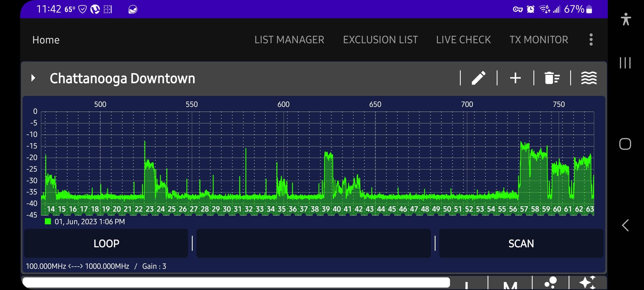The height and width of the screenshot is (290, 644).
Task: Open the EXCLUSION LIST tab
Action: (x=380, y=39)
